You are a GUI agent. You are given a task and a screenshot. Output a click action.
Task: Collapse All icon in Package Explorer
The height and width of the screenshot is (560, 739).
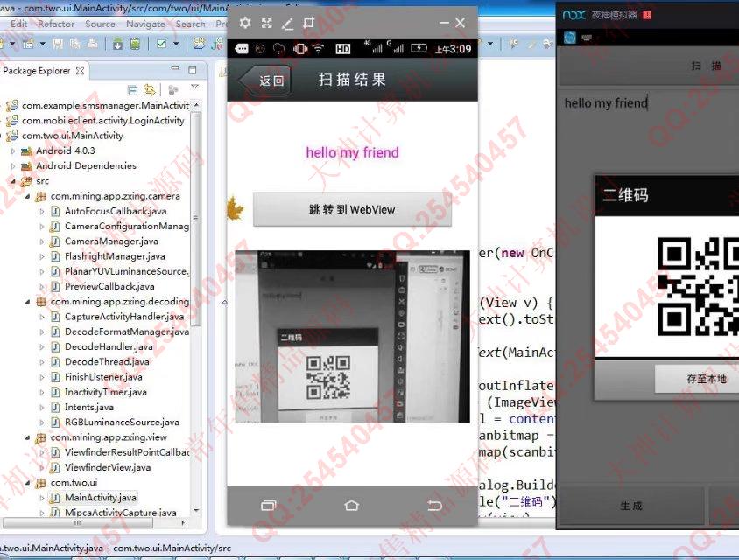tap(133, 89)
